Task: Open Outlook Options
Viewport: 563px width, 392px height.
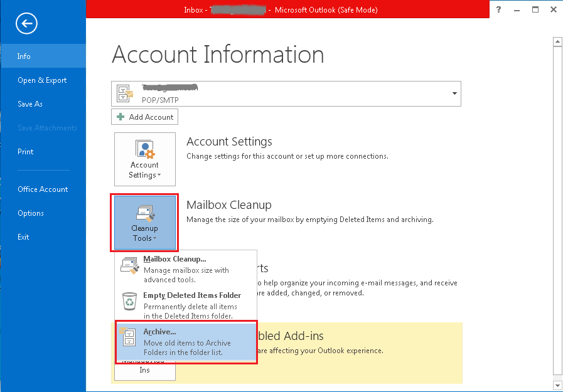Action: tap(31, 213)
